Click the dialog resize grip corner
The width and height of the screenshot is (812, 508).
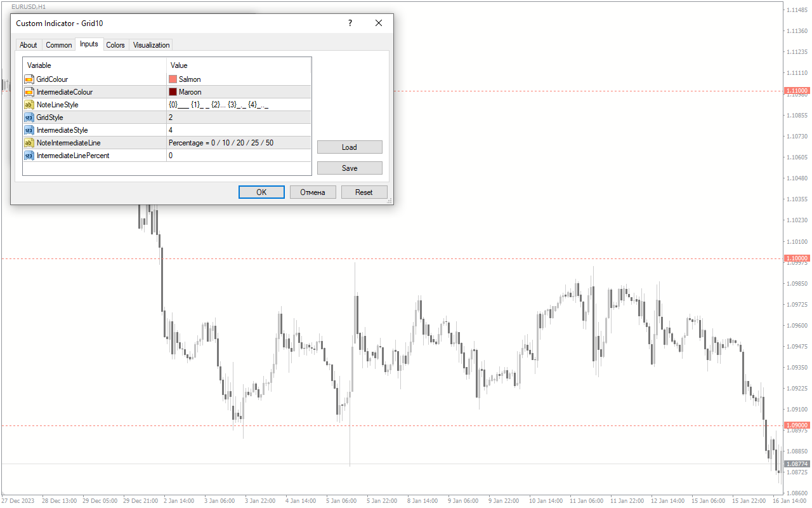pos(390,201)
